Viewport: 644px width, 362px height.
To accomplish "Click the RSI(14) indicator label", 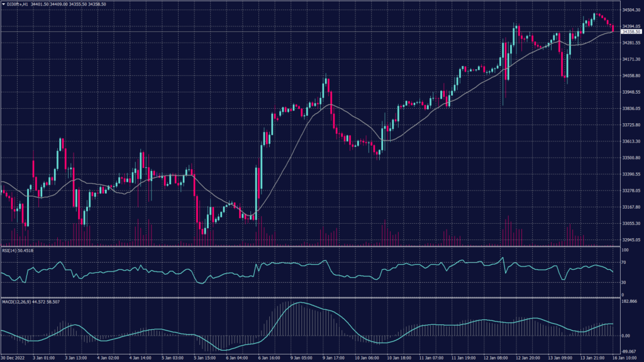I will point(11,250).
